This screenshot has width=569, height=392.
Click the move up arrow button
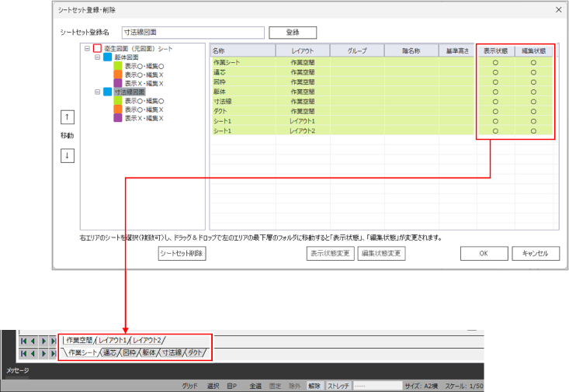[68, 117]
